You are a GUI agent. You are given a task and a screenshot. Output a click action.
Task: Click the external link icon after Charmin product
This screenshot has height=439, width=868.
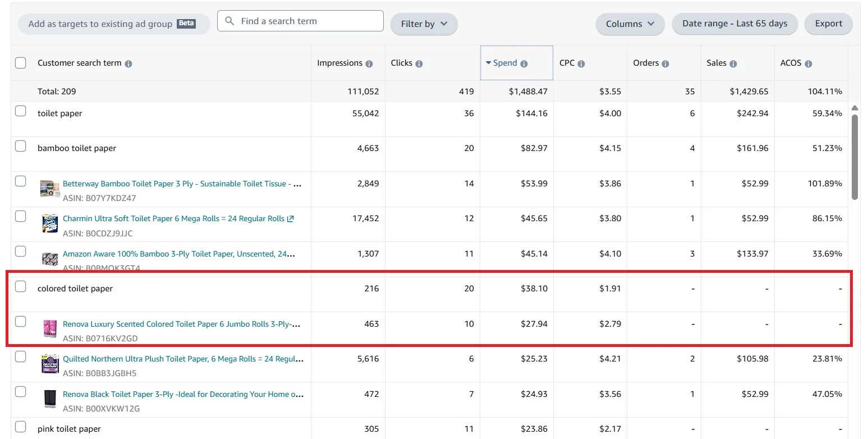point(291,219)
